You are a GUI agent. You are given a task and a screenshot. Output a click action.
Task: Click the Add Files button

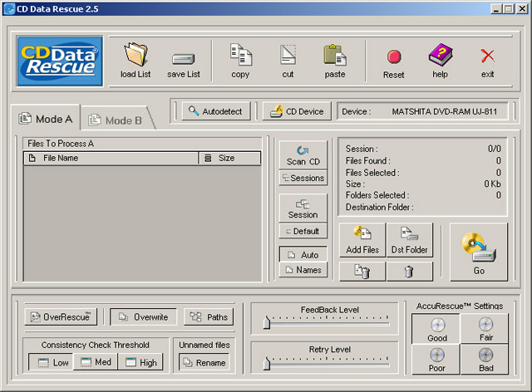(362, 240)
